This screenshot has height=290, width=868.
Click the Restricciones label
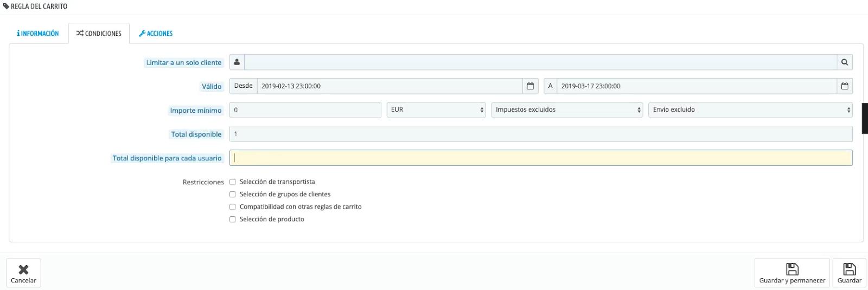pos(203,182)
